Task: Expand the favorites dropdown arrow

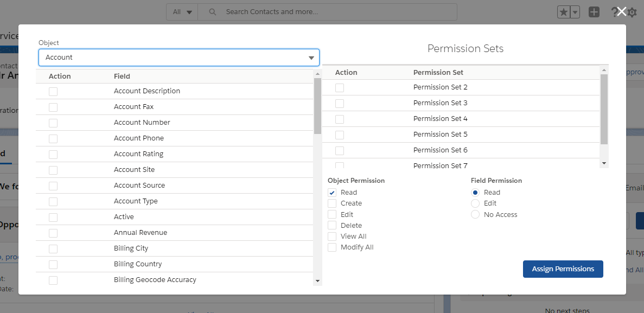Action: point(575,11)
